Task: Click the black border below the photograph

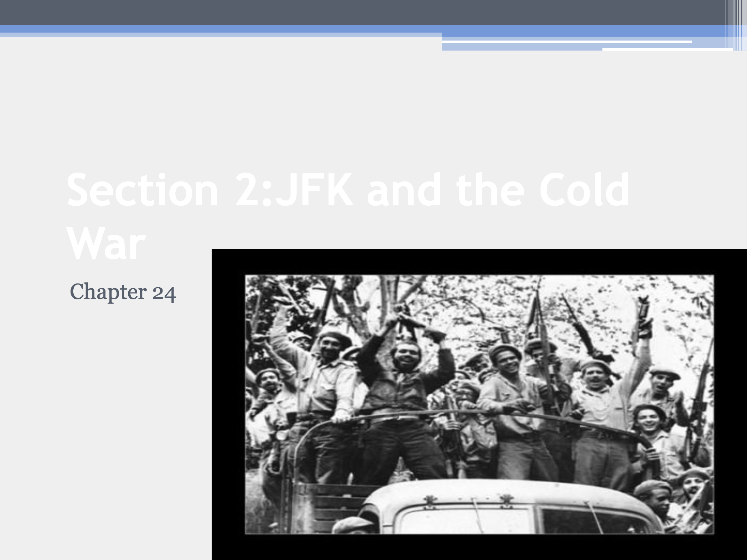Action: [x=479, y=547]
